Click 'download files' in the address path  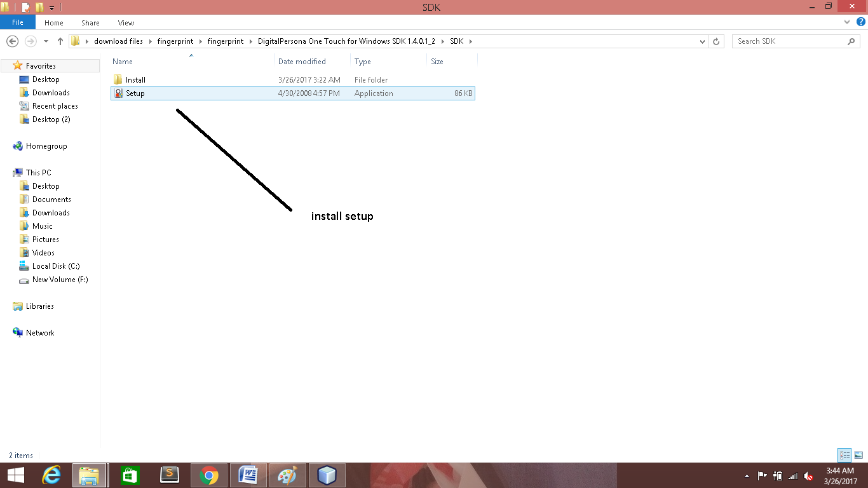118,41
